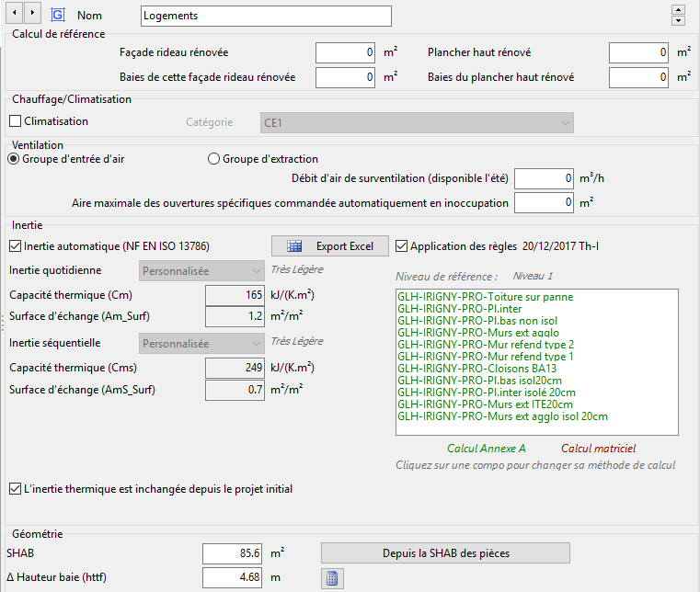This screenshot has width=700, height=592.
Task: Select GLH-IRIGNY-PRO-Pl.inter isolé 20cm
Action: click(487, 393)
